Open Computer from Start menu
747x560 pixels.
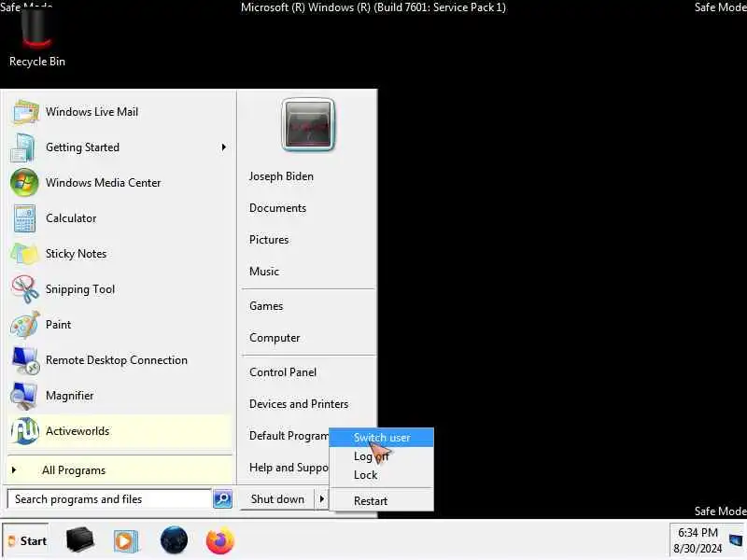(275, 338)
